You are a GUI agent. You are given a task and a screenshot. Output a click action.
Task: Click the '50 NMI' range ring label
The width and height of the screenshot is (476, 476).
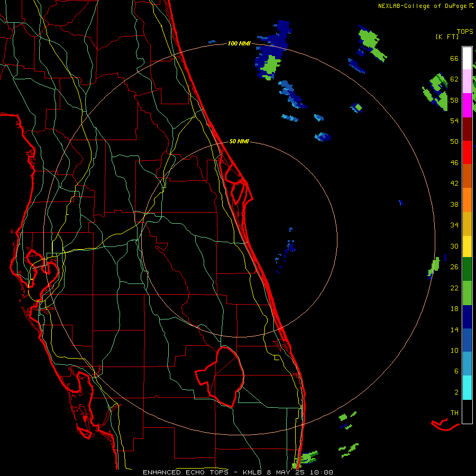(239, 141)
